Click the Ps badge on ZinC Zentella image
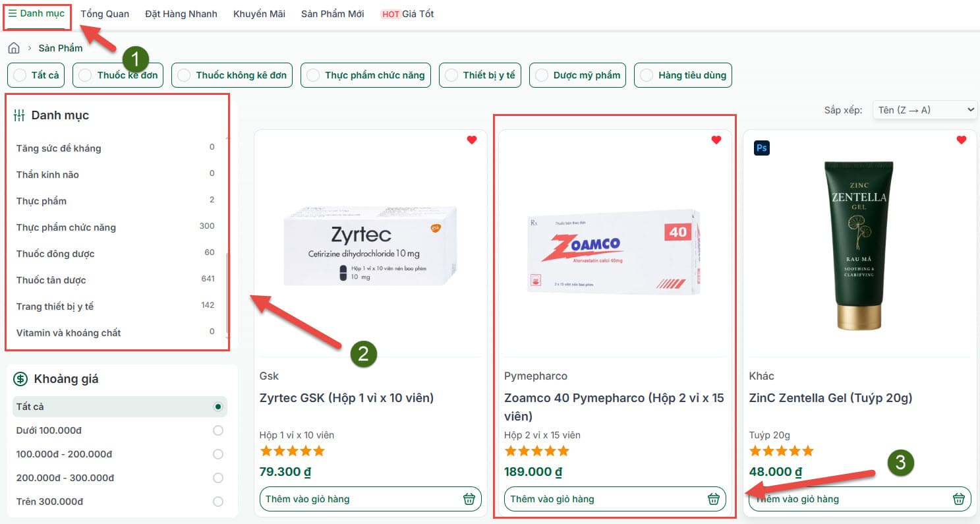 (762, 148)
